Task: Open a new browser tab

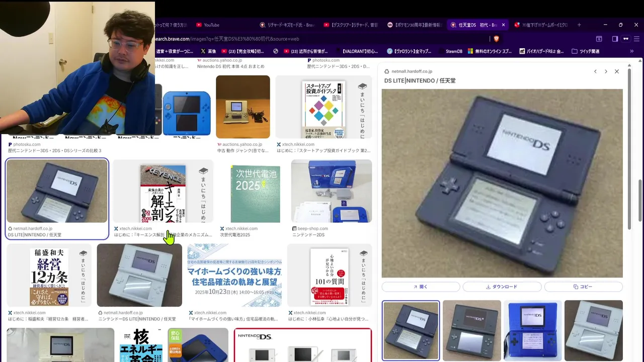Action: [579, 25]
